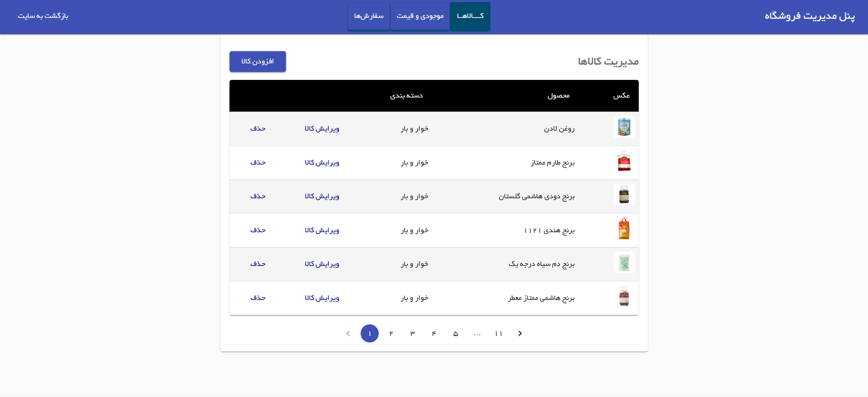Delete the برنج هاشمی ممتاز معطر product
Screen dimensions: 868x397
(x=258, y=298)
